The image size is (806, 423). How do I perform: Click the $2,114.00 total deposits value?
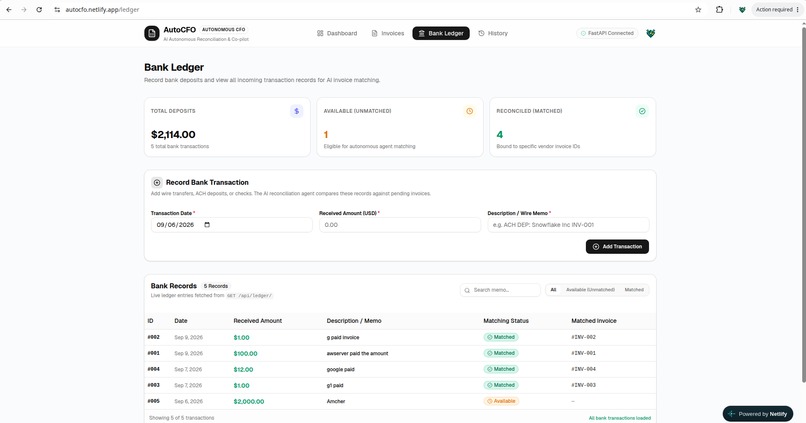pyautogui.click(x=173, y=135)
